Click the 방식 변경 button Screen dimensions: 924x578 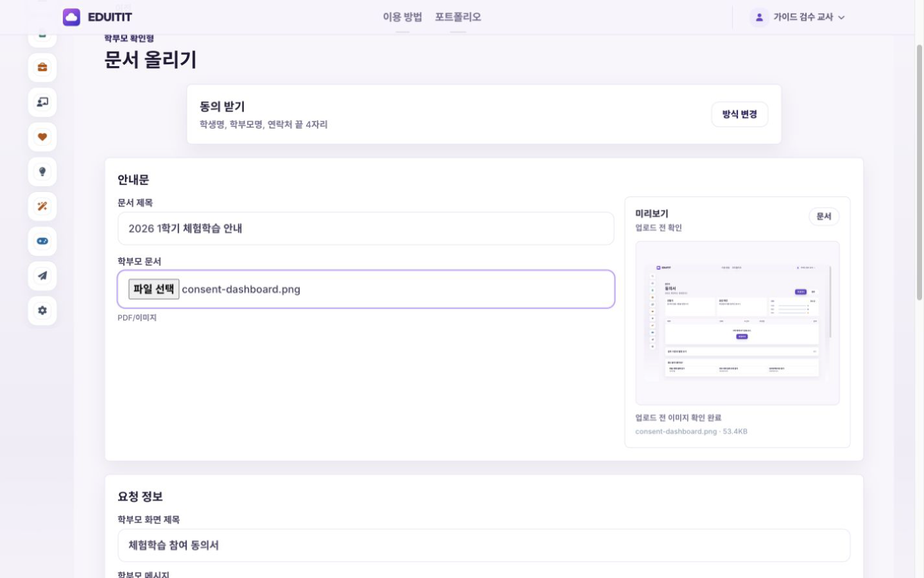click(740, 114)
